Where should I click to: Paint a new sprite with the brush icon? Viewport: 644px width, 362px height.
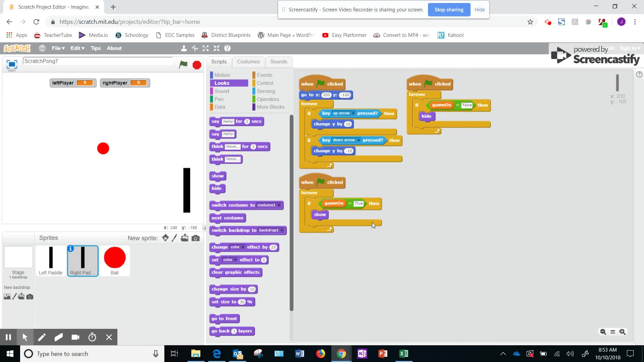coord(174,238)
